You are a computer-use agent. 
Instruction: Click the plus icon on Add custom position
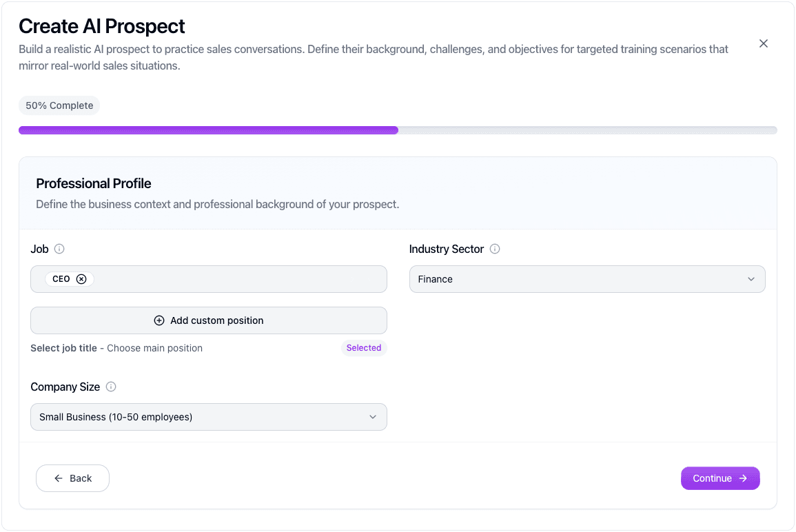(159, 320)
